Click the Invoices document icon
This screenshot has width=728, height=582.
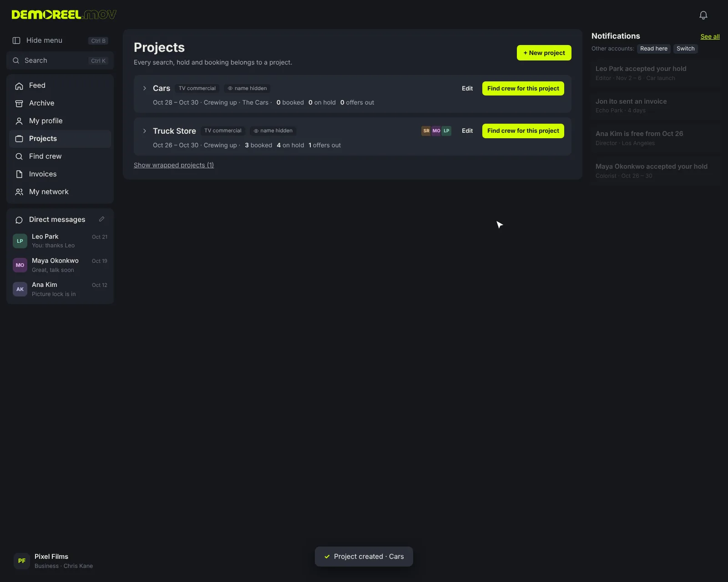tap(19, 174)
